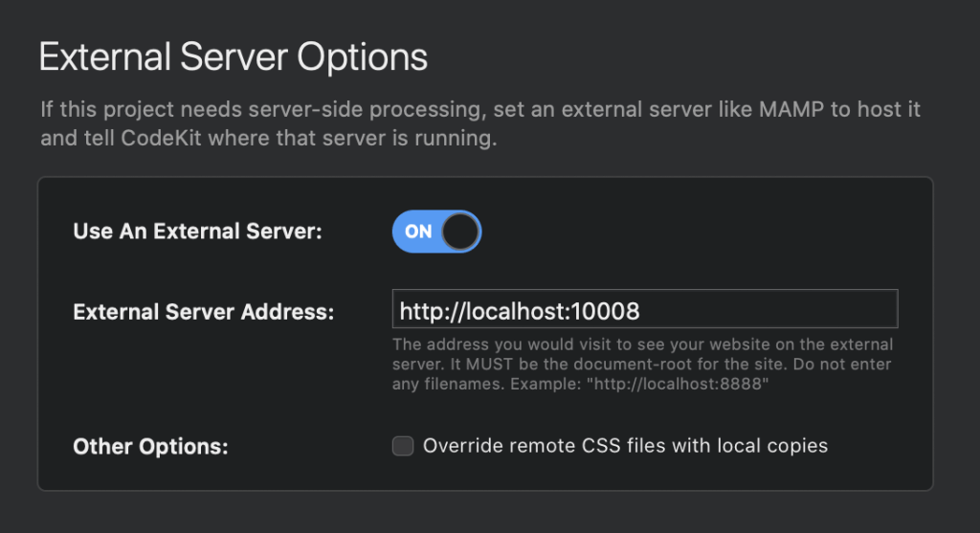This screenshot has height=533, width=980.
Task: Click the word MAMP in the description
Action: click(791, 109)
